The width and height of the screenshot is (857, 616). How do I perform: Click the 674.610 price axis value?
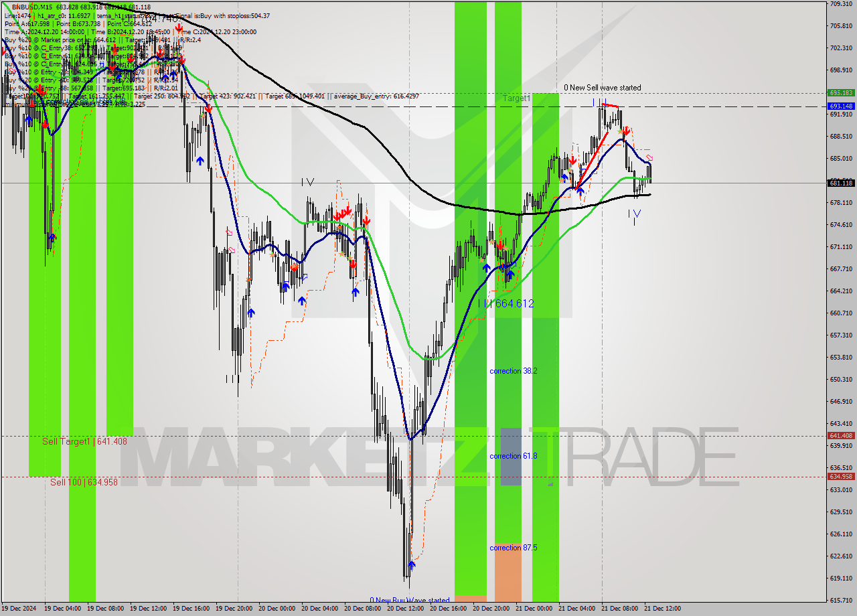pos(841,225)
